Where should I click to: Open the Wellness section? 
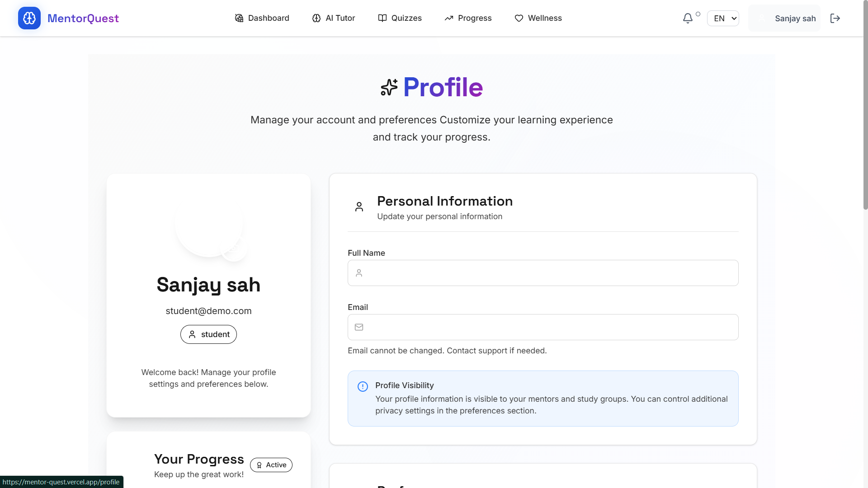[x=538, y=18]
